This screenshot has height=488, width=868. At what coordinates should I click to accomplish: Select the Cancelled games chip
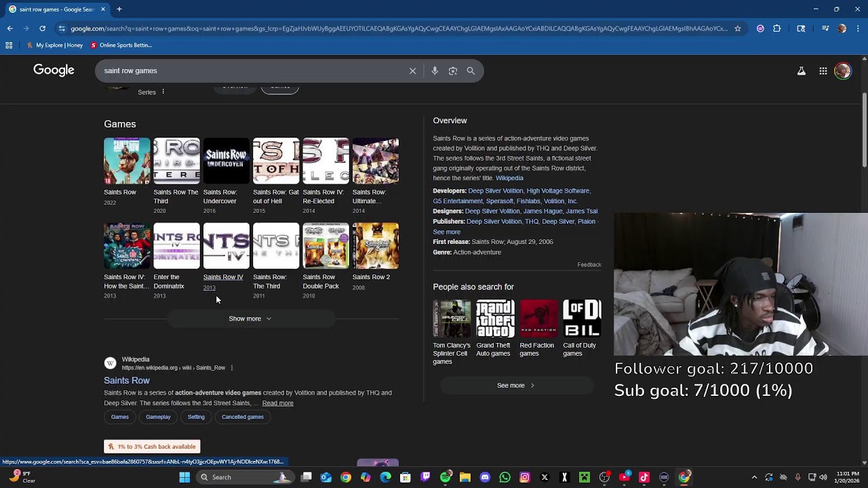click(243, 417)
